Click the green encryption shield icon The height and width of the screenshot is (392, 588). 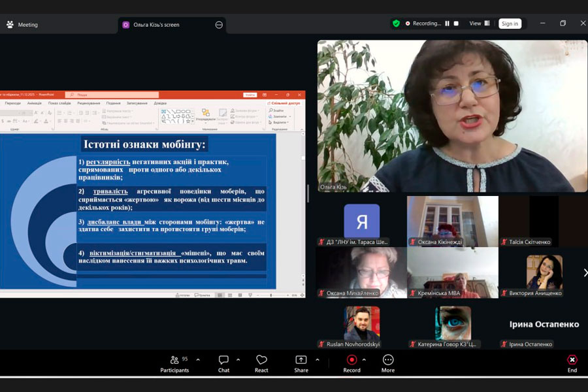pyautogui.click(x=396, y=24)
